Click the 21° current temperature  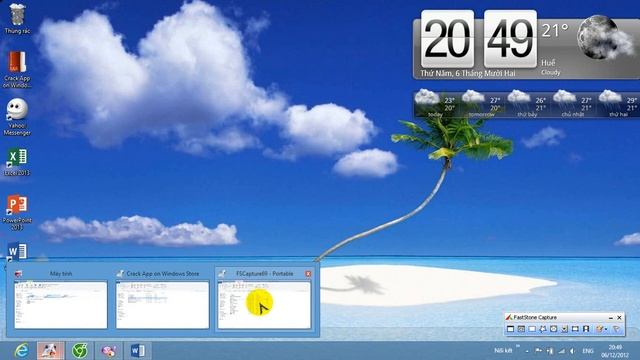(555, 30)
